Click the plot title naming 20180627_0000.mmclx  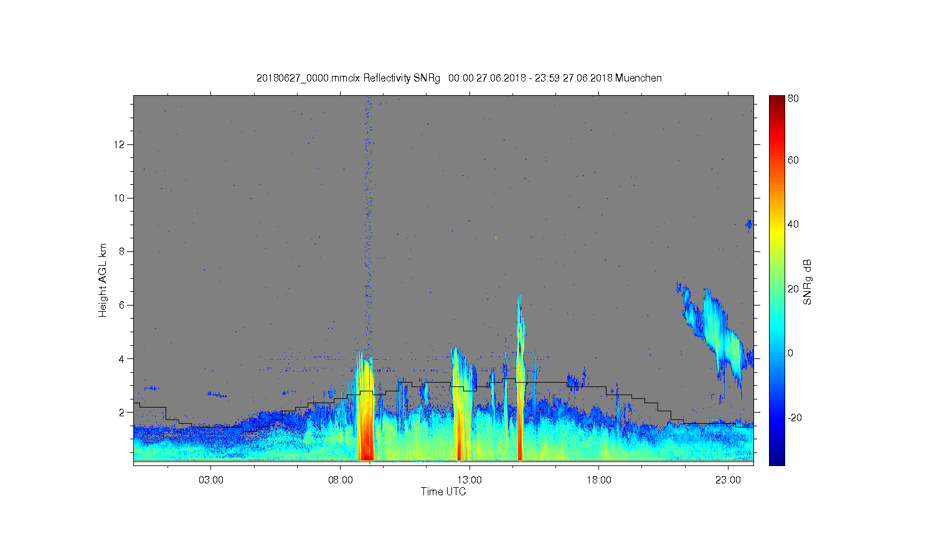[459, 78]
